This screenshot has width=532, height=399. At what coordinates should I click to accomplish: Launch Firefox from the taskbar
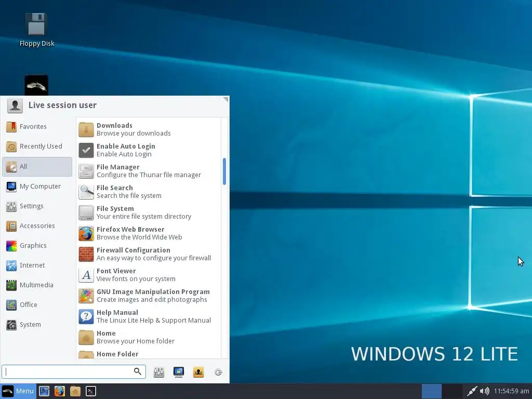click(x=60, y=391)
